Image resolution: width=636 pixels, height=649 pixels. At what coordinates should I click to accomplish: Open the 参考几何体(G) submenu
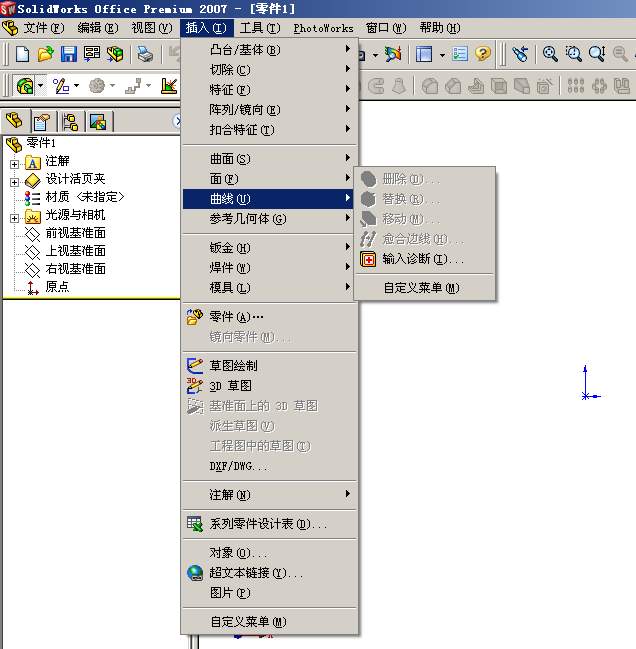click(269, 219)
